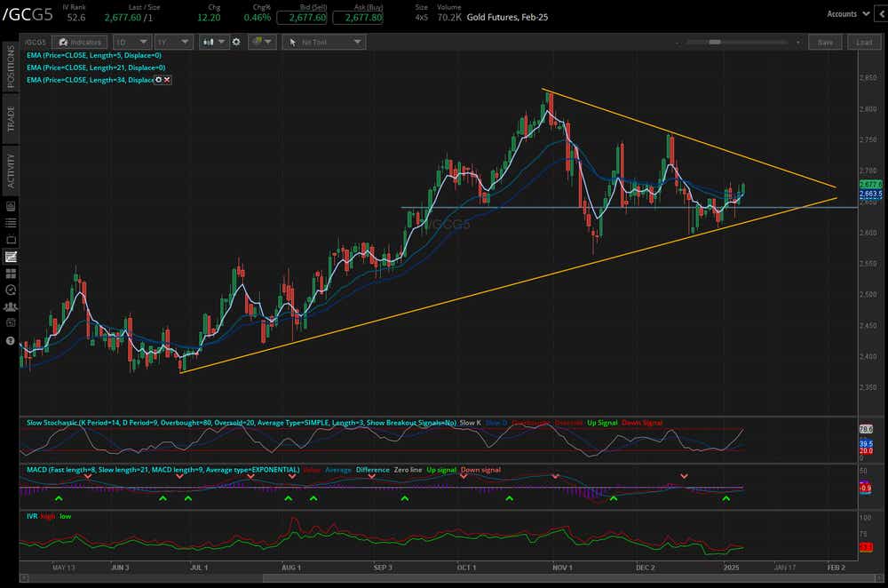Expand the 1Y range dropdown

click(x=172, y=41)
